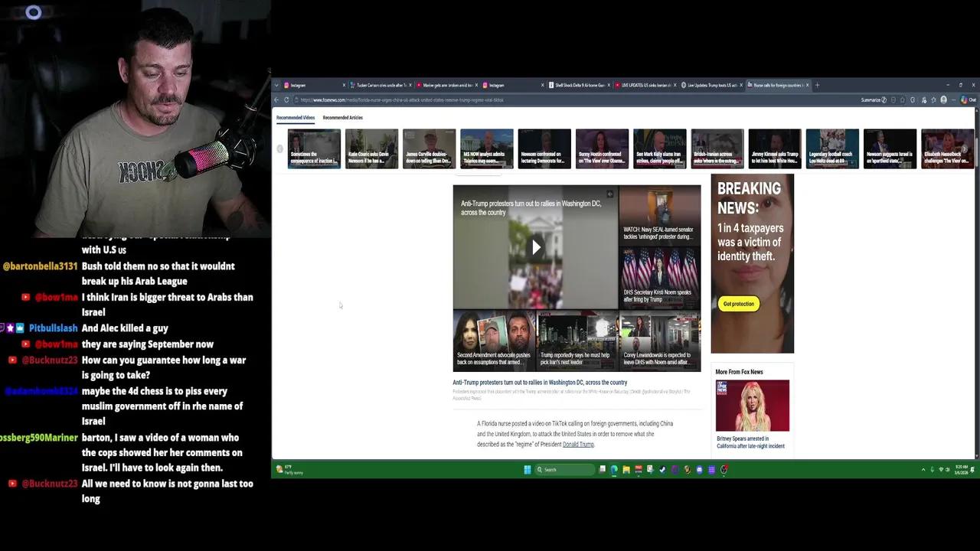Open File Explorer from the taskbar
The width and height of the screenshot is (980, 551).
coord(626,469)
